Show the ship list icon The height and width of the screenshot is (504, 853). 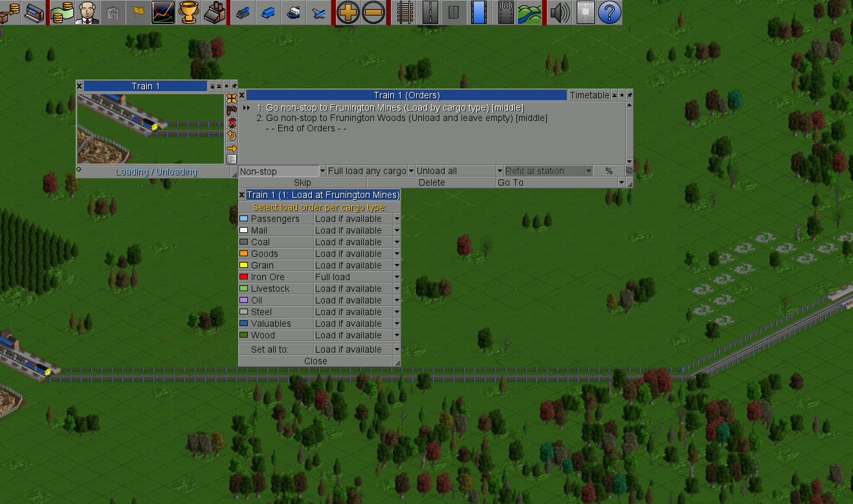[x=293, y=12]
